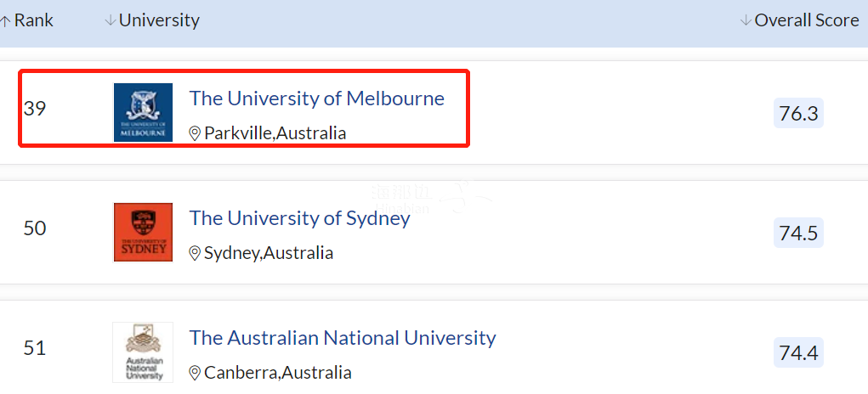Click the rank number 39
The height and width of the screenshot is (394, 868).
[x=35, y=109]
